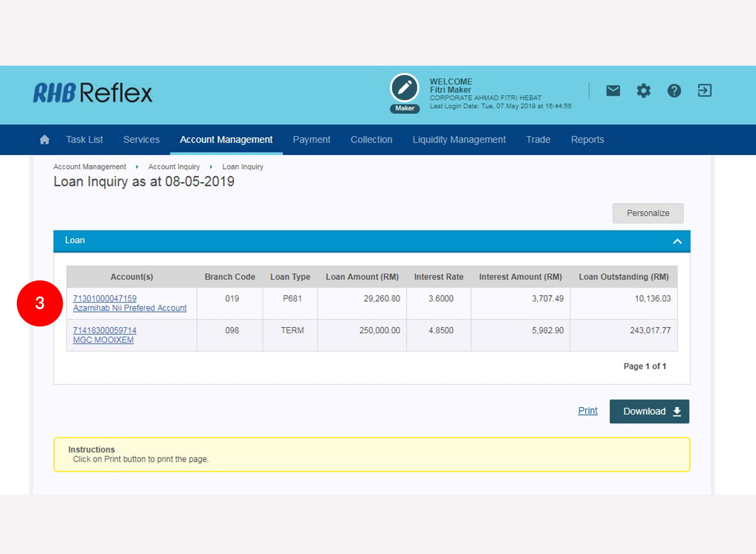
Task: Click the Download button
Action: (649, 411)
